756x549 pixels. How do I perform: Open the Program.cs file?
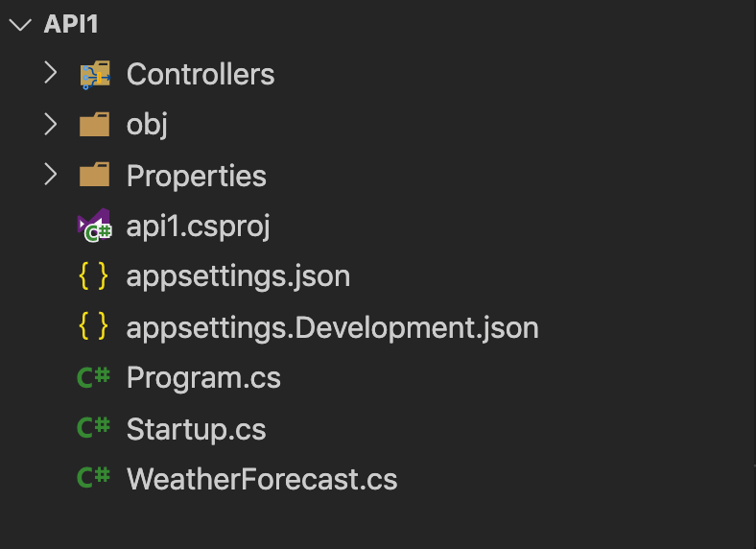[203, 378]
